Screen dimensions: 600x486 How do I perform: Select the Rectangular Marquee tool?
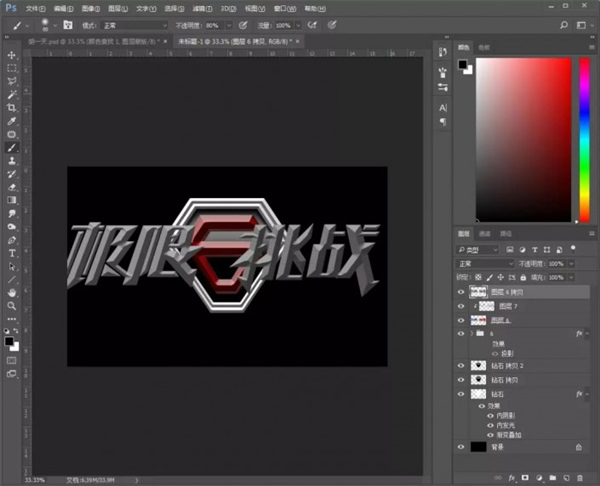click(x=11, y=68)
